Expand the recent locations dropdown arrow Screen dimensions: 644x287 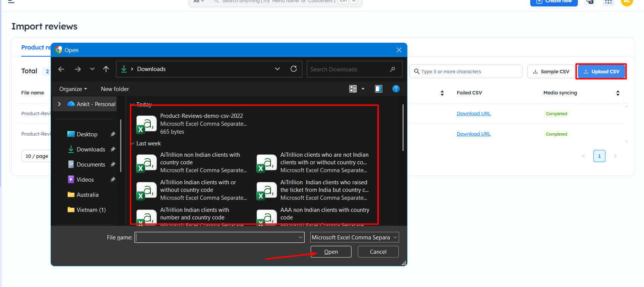click(92, 69)
